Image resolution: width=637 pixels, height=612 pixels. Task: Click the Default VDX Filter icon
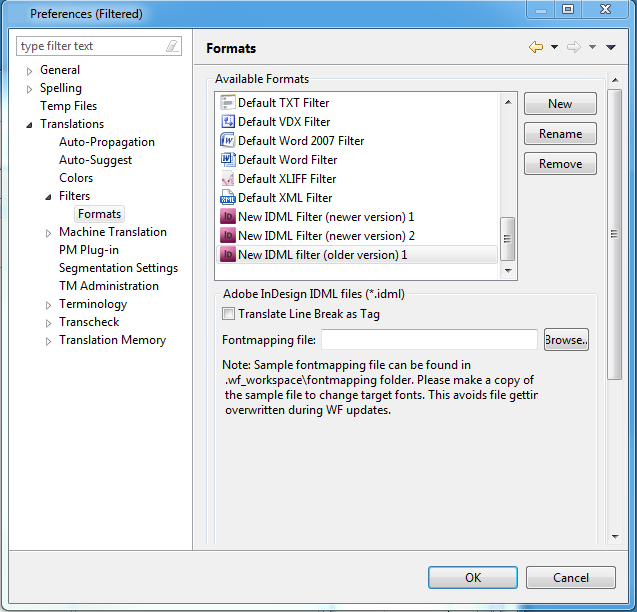228,122
